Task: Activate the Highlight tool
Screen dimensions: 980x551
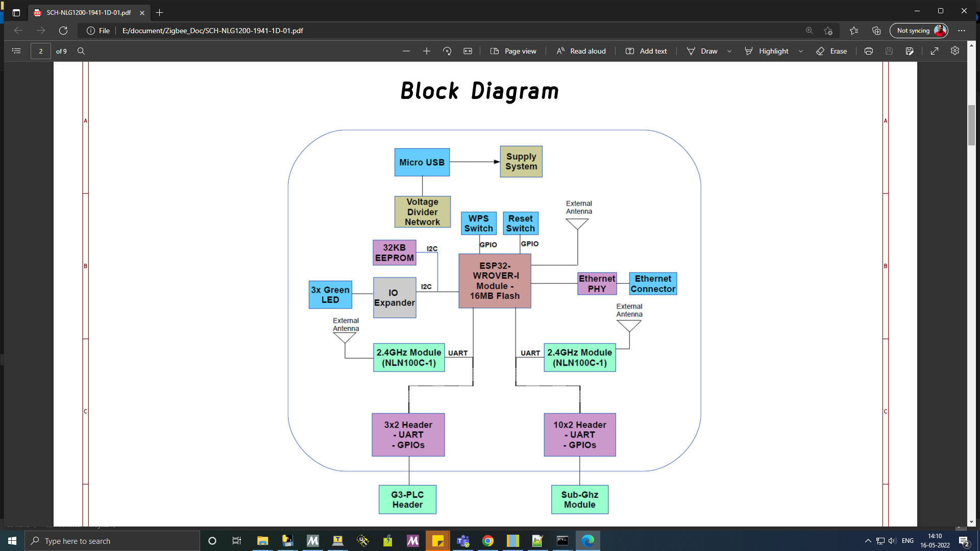Action: coord(767,51)
